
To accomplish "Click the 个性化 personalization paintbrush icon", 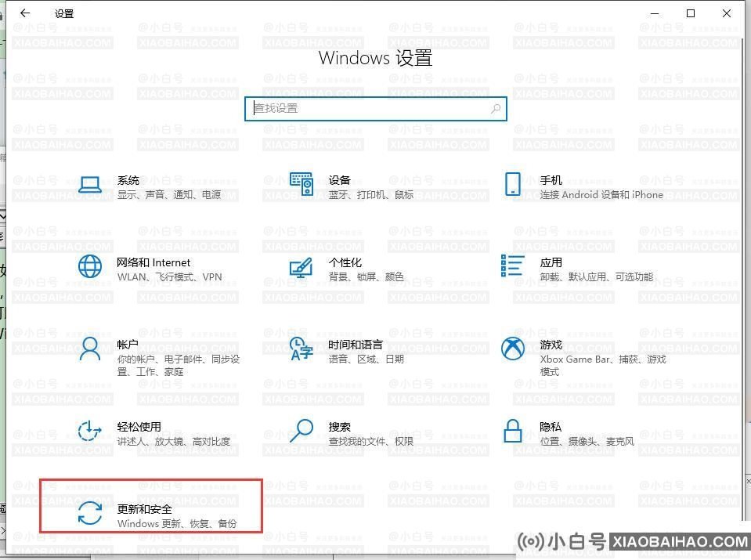I will tap(301, 267).
